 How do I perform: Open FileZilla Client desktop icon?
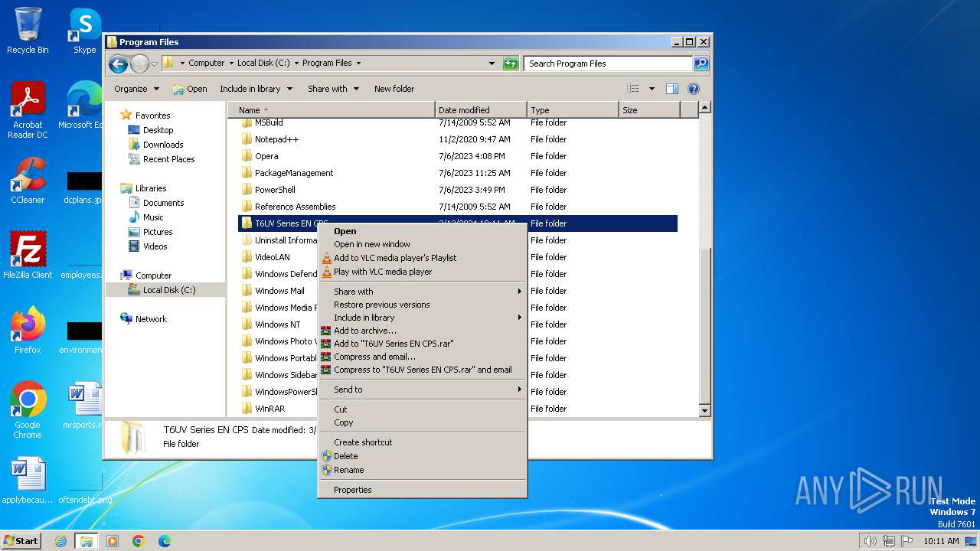28,255
